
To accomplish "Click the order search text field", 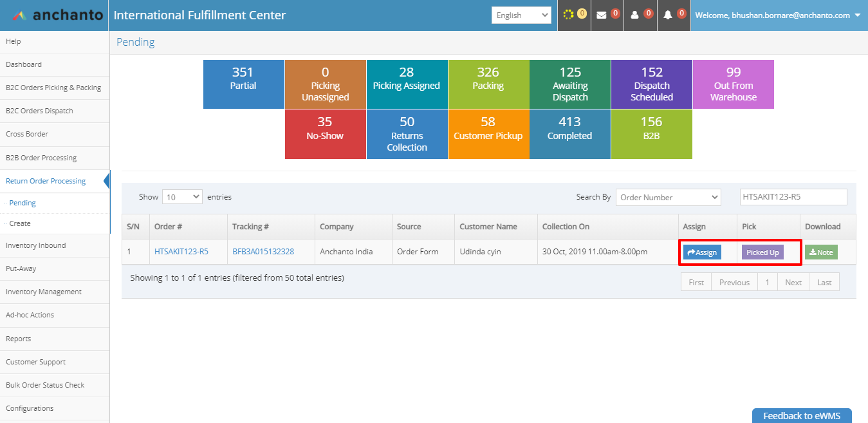I will (x=792, y=197).
